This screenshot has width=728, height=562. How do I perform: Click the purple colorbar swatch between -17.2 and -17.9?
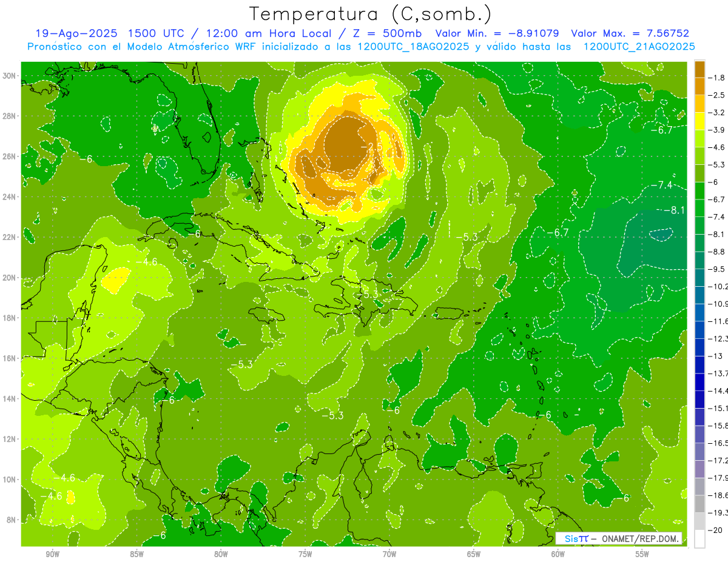tap(699, 469)
